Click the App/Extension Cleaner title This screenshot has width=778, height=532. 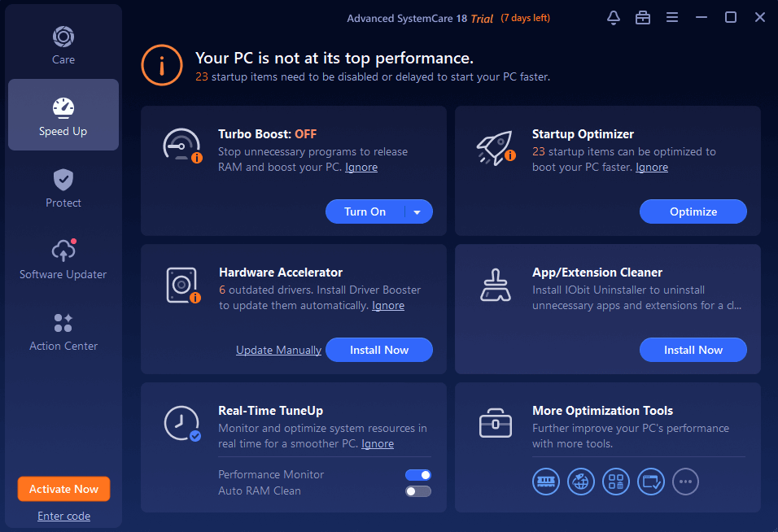597,273
